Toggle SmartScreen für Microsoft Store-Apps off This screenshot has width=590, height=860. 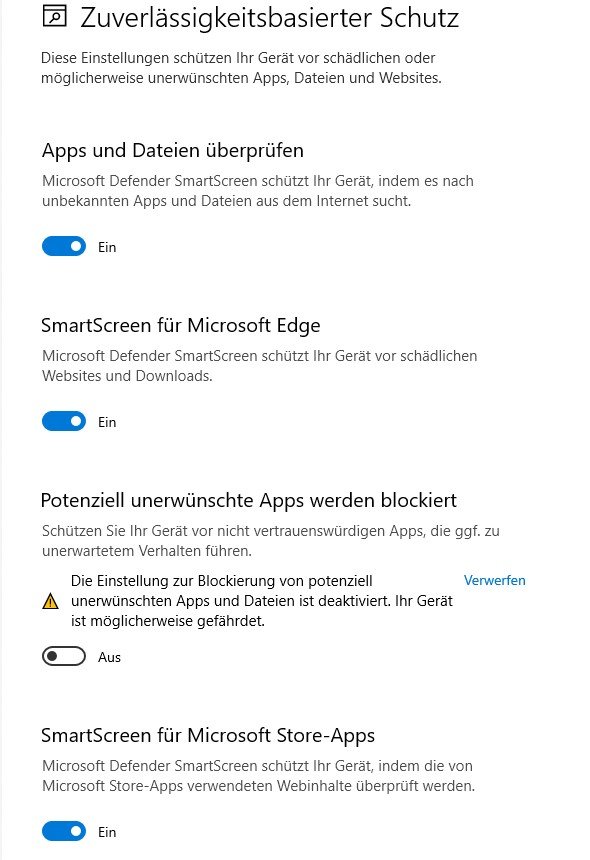pos(64,831)
